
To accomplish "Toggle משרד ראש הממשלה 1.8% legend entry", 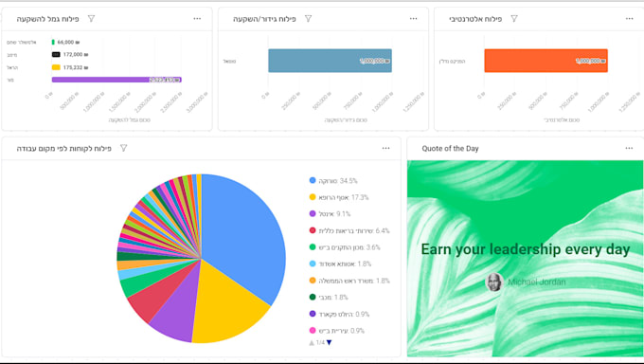I will tap(349, 281).
